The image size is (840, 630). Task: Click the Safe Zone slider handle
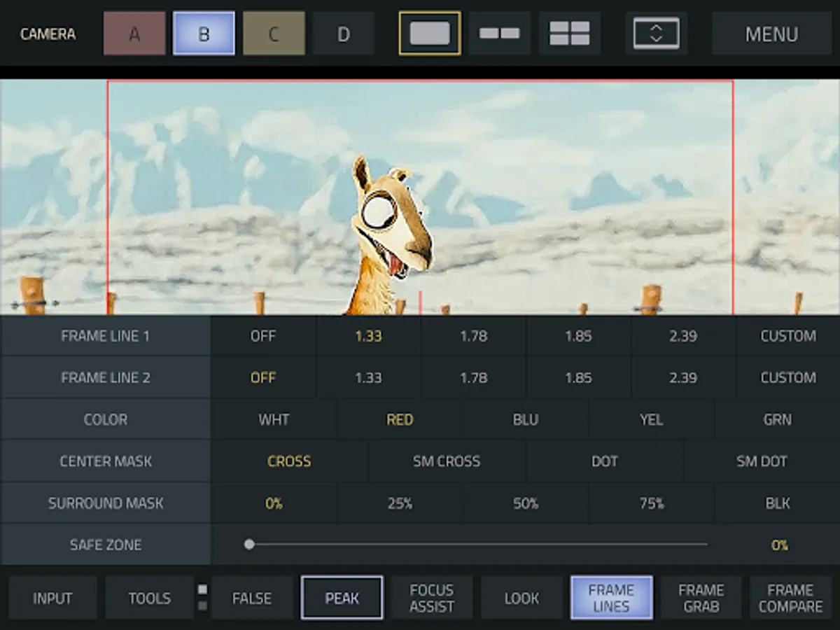point(249,544)
